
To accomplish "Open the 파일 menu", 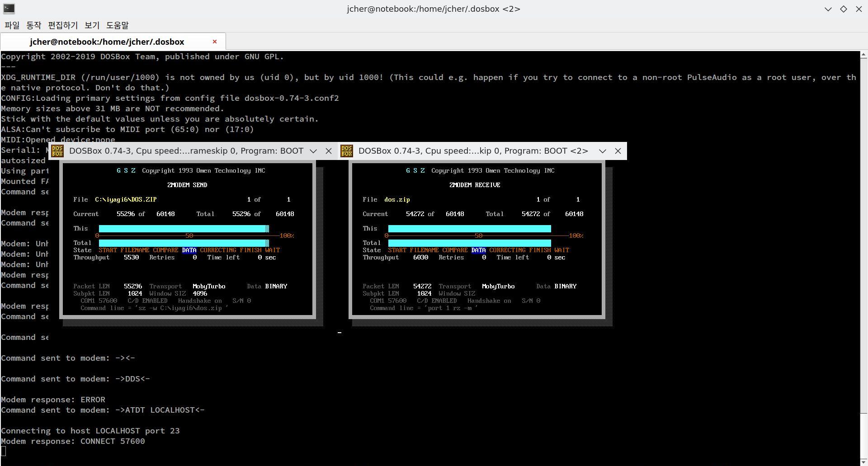I will [12, 25].
